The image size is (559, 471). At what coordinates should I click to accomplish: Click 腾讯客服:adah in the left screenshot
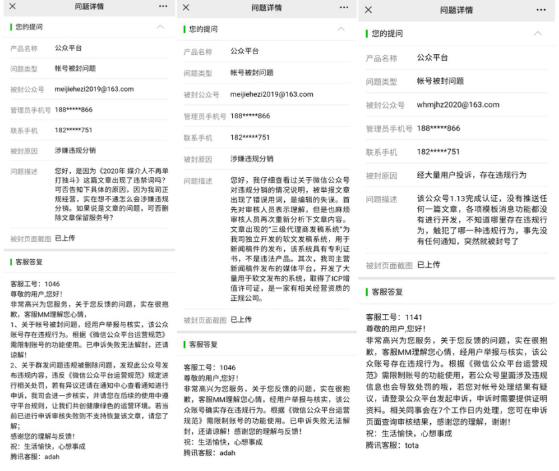point(35,456)
